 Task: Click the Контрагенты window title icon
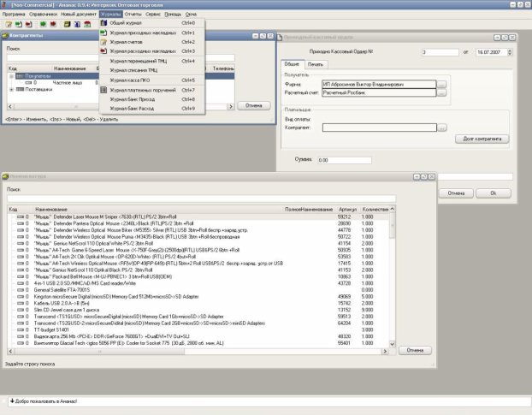click(5, 36)
